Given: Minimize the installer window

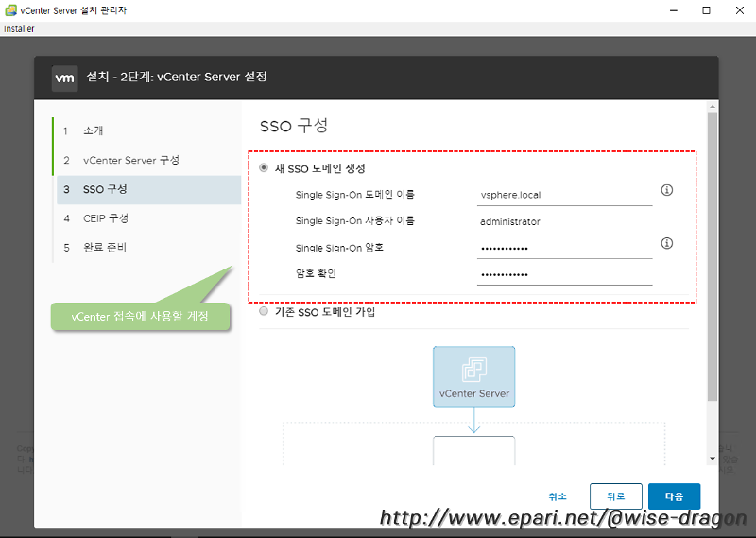Looking at the screenshot, I should tap(674, 10).
